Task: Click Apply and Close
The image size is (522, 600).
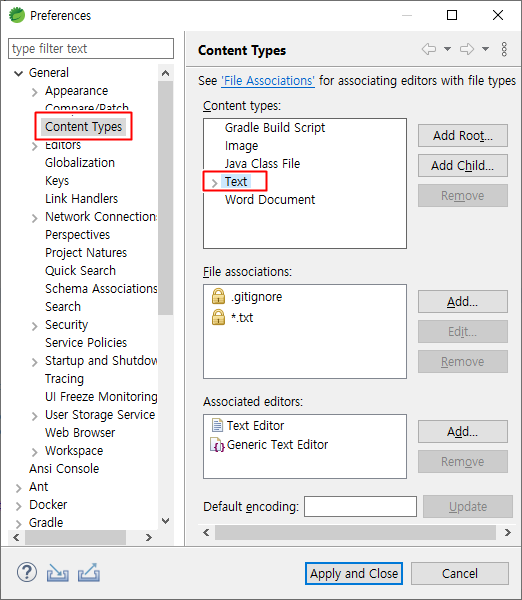Action: pyautogui.click(x=354, y=573)
